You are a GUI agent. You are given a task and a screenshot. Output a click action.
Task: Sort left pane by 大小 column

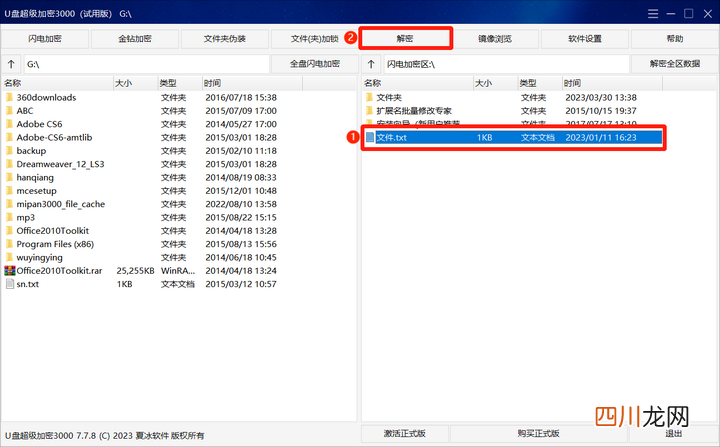pyautogui.click(x=135, y=83)
